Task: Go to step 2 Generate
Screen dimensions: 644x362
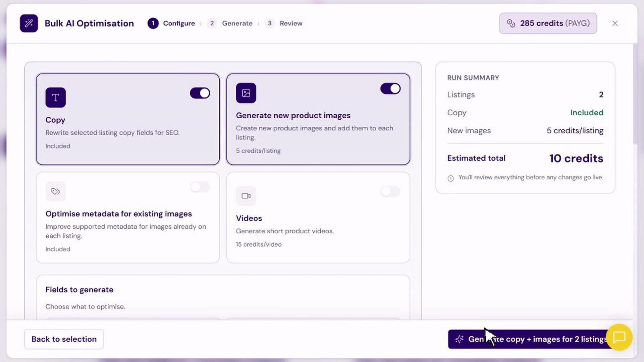Action: point(230,23)
